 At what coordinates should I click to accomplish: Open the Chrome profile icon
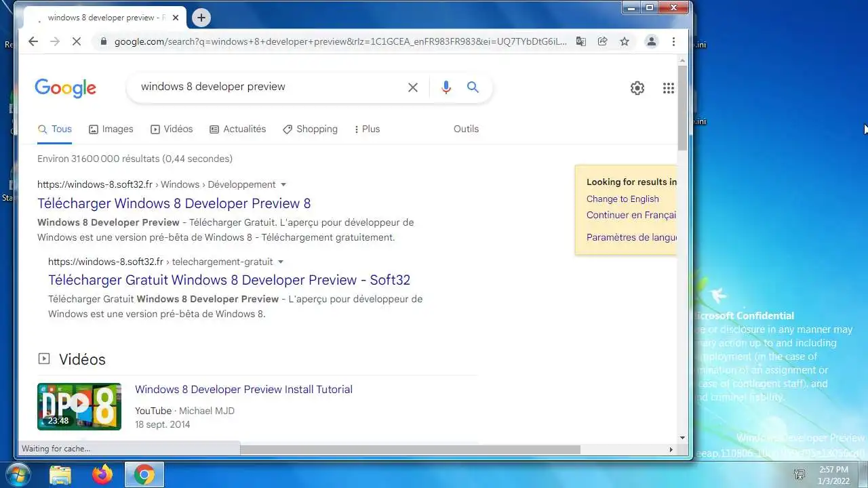(x=651, y=41)
